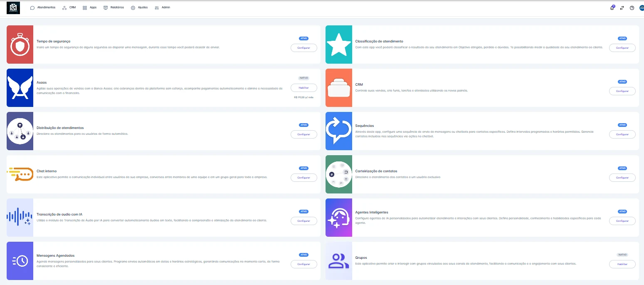Configure Classificação de atendimento
This screenshot has width=644, height=285.
(622, 48)
